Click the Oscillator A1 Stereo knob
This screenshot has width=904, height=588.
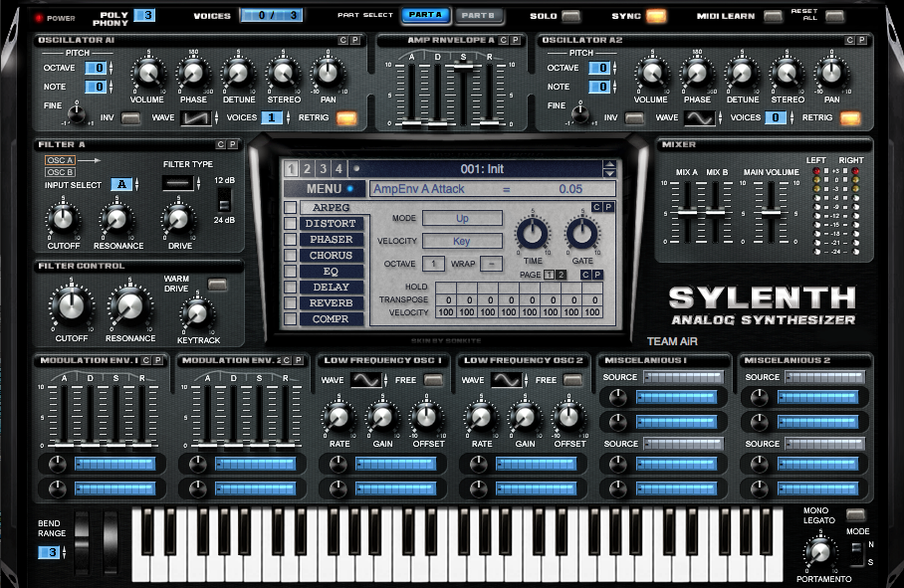pos(283,74)
